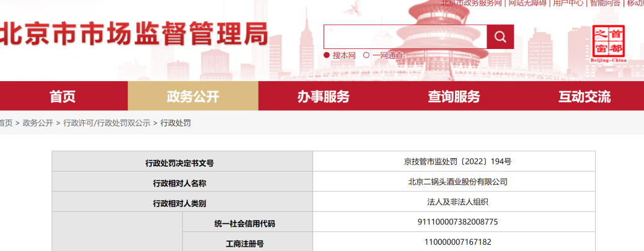Open the 用户中心 top link
Viewport: 644px width, 251px height.
pos(568,3)
